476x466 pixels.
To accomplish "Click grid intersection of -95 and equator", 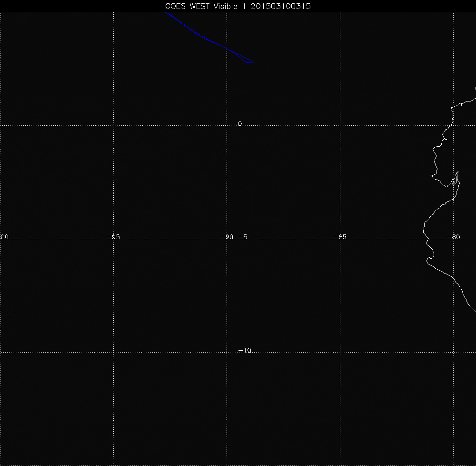I will [113, 125].
